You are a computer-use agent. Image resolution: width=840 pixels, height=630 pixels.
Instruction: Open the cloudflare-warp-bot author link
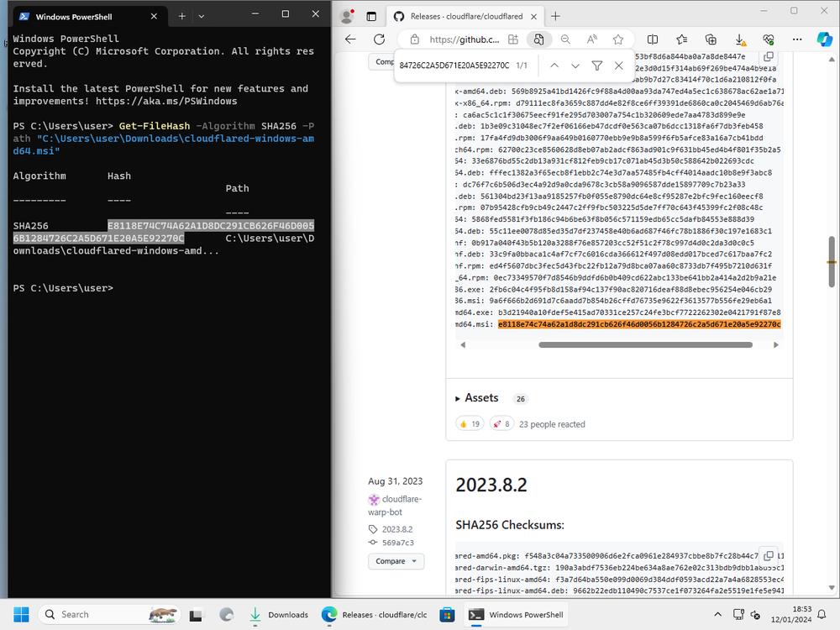pyautogui.click(x=396, y=505)
